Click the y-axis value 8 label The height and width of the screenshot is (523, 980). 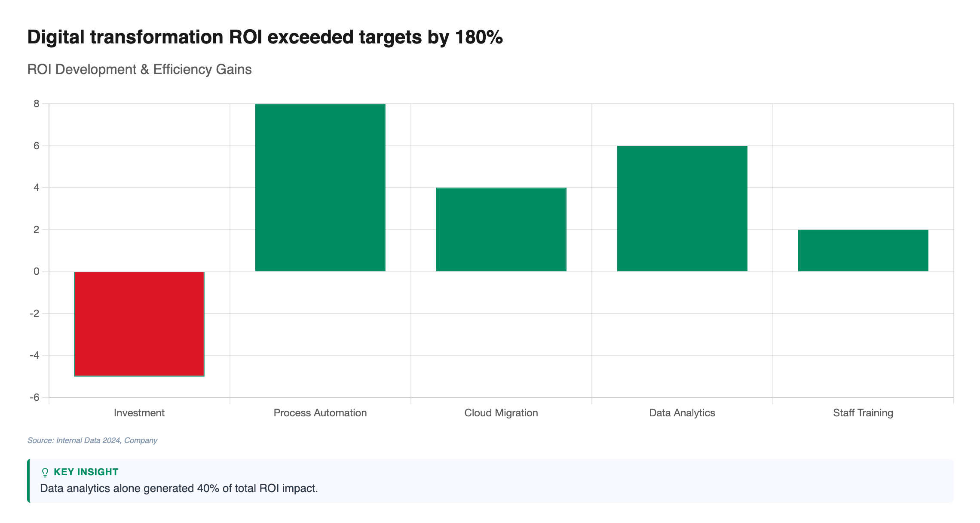pyautogui.click(x=36, y=104)
